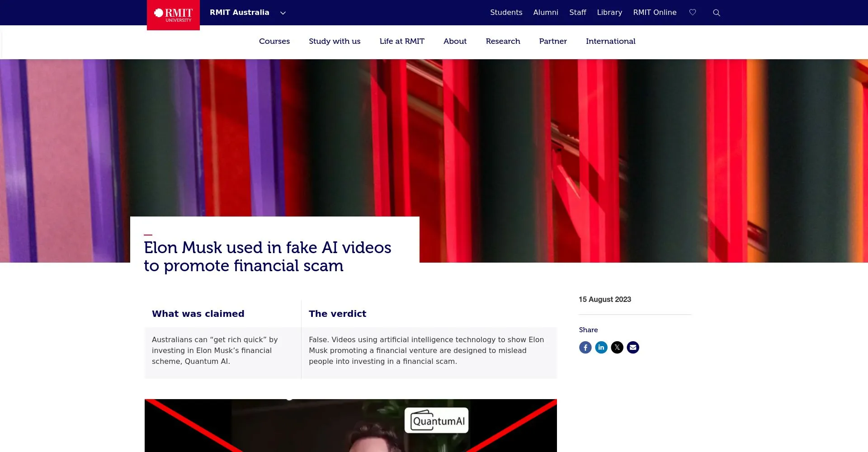Click the date 15 August 2023

(x=605, y=300)
